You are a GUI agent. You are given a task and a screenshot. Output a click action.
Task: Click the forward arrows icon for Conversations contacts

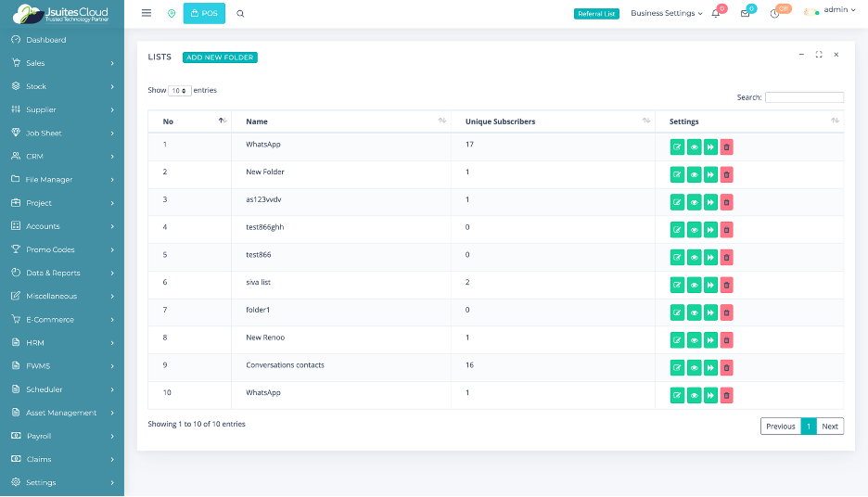(x=710, y=368)
